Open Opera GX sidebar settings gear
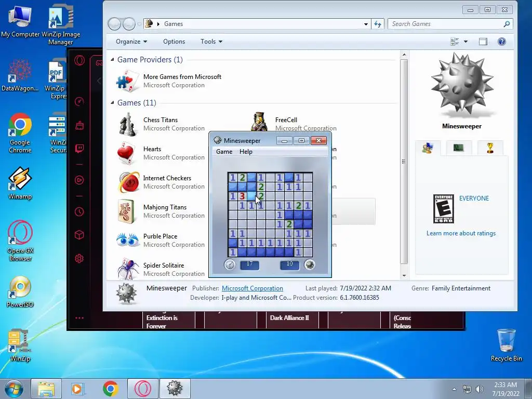Image resolution: width=532 pixels, height=399 pixels. click(79, 259)
